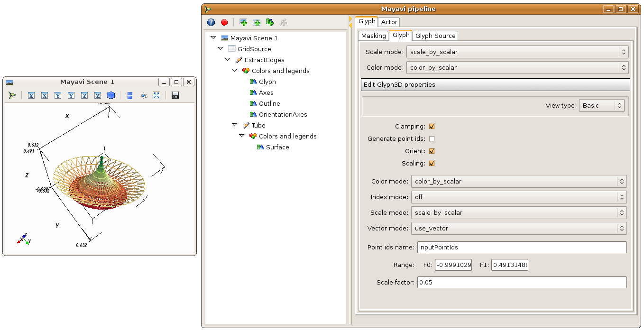Switch to the Glyph Source tab
Screen dimensions: 644x331
436,36
